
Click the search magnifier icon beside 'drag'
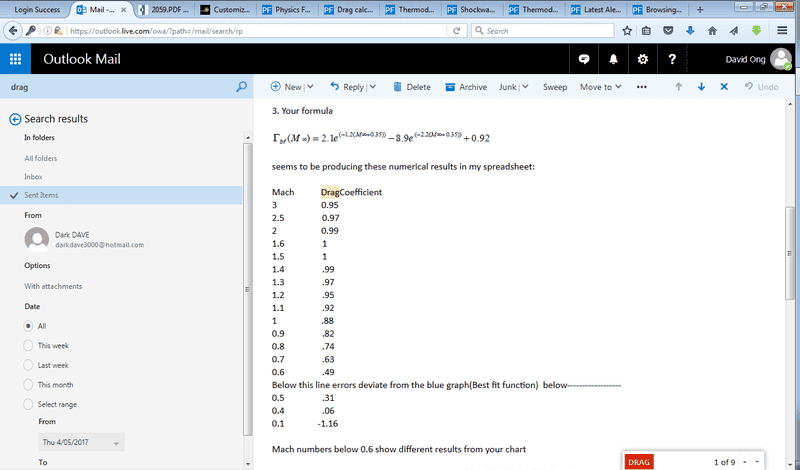click(x=241, y=87)
